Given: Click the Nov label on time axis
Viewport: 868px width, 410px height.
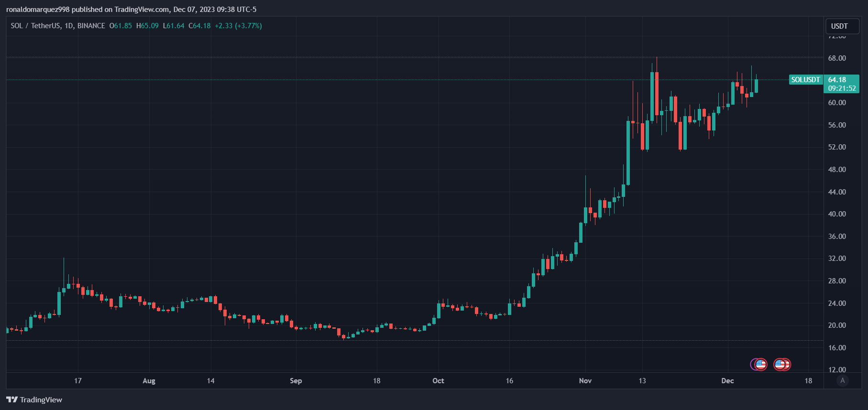Looking at the screenshot, I should point(585,381).
